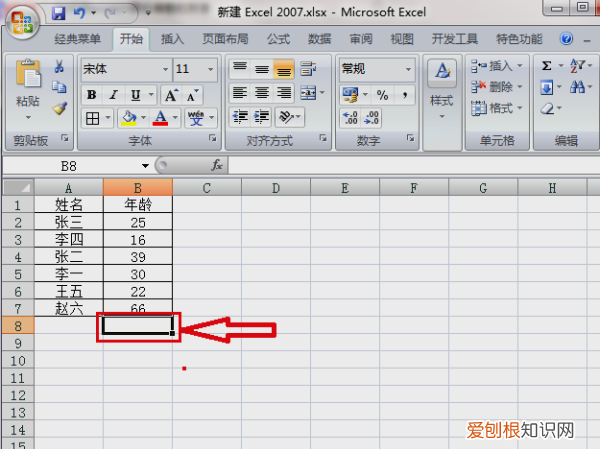Click the percent style icon

click(x=382, y=94)
